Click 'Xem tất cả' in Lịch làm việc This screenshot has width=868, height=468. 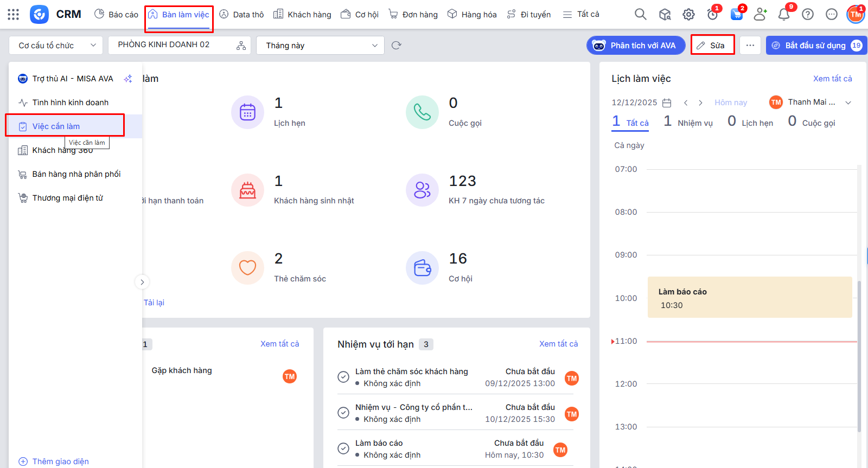[832, 79]
